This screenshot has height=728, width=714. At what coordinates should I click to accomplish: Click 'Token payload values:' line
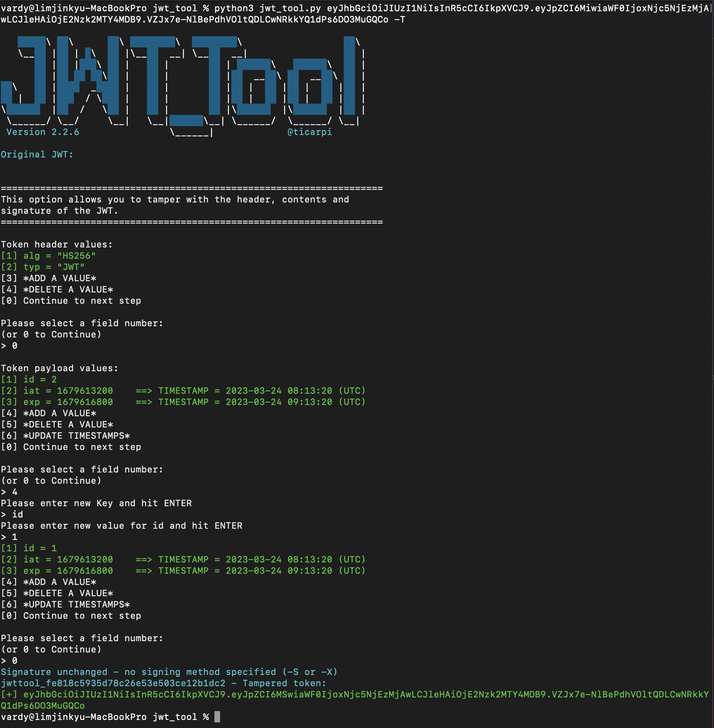[59, 368]
